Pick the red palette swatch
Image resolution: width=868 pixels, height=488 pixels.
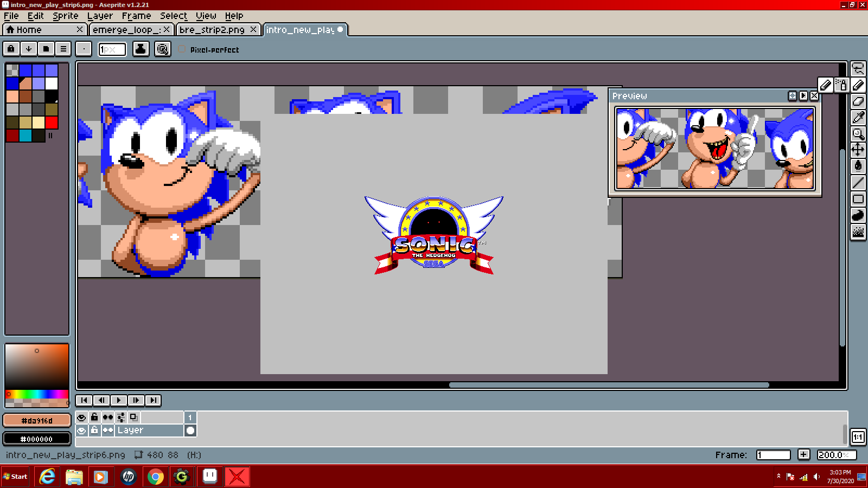click(x=52, y=123)
